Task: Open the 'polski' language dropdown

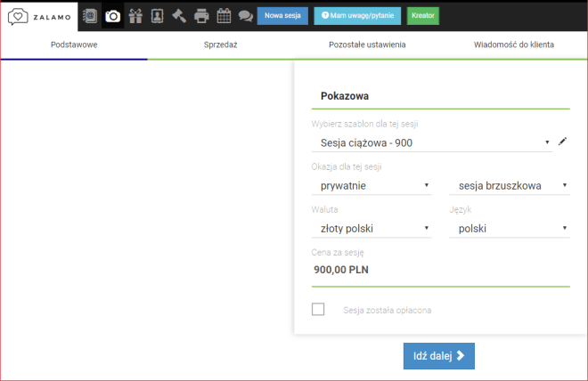Action: pos(510,229)
